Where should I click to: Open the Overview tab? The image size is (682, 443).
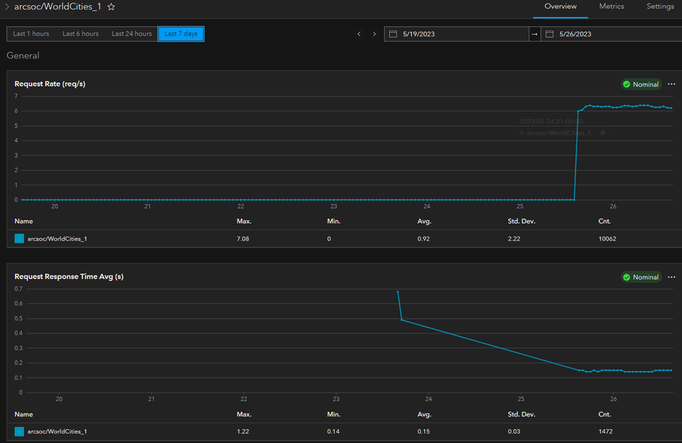[560, 7]
